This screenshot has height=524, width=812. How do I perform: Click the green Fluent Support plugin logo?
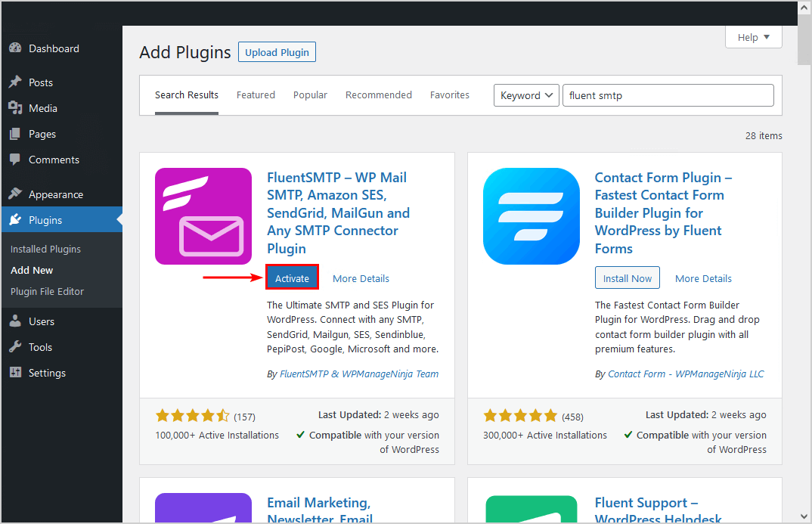(532, 508)
